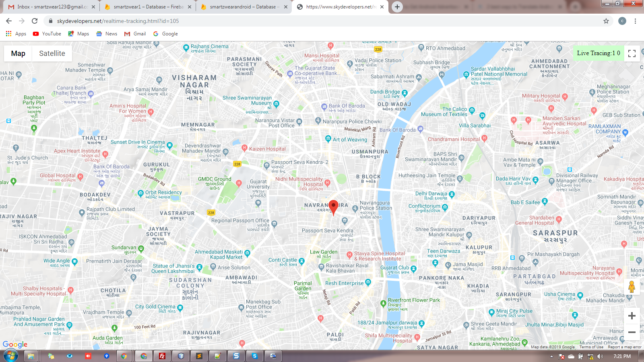Click the red tracking location marker

click(x=333, y=208)
